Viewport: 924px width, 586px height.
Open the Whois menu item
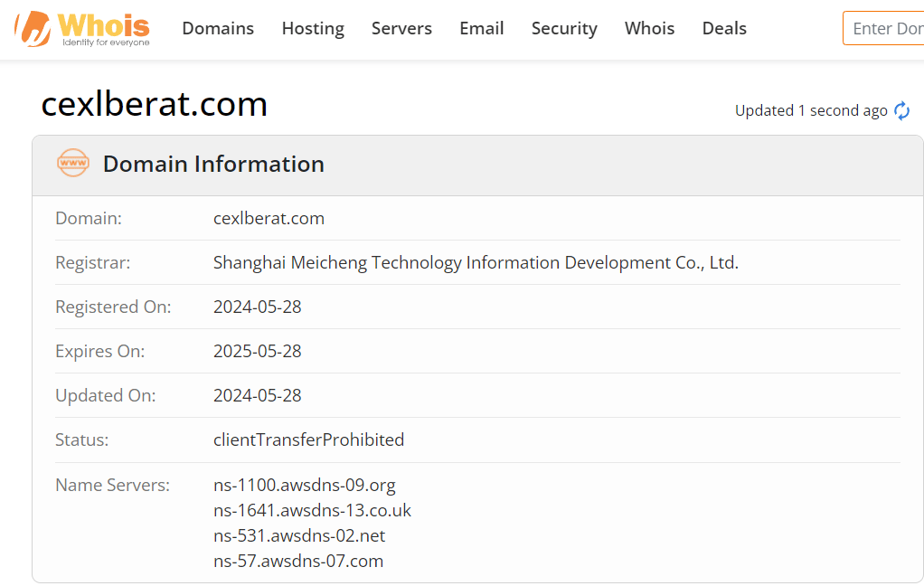[x=649, y=28]
